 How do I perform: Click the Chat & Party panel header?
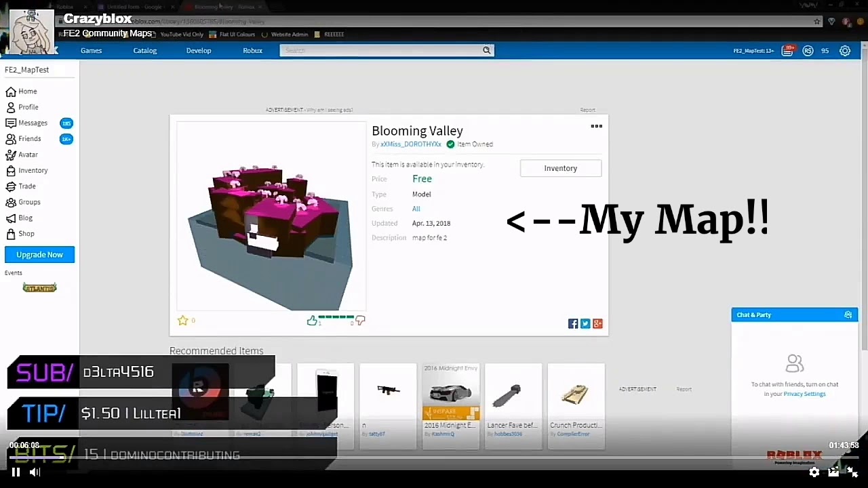point(794,314)
